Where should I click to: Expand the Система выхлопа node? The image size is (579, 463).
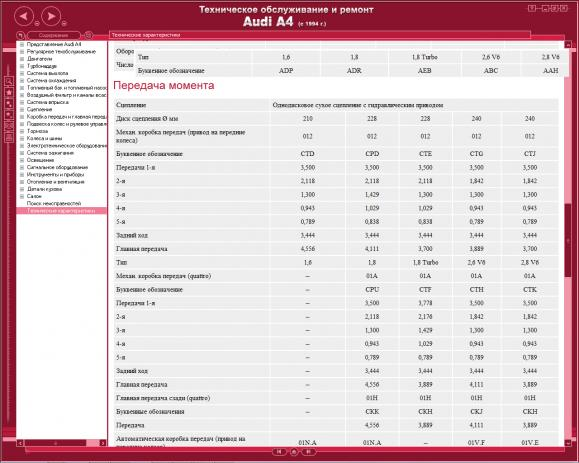point(22,73)
